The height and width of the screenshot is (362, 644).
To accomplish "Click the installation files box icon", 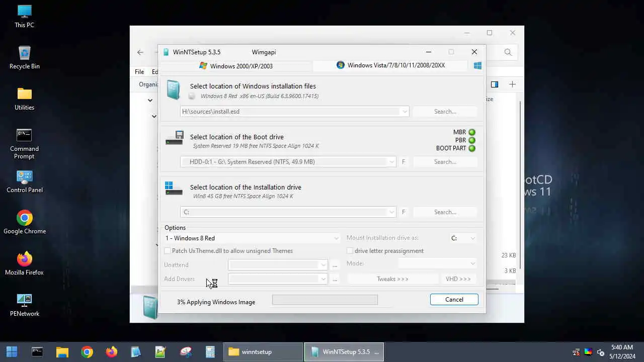I will tap(173, 89).
